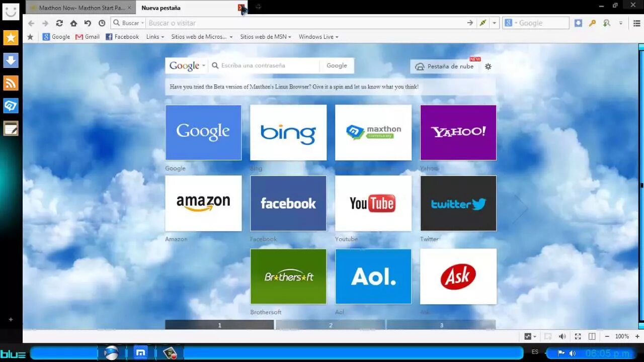Image resolution: width=644 pixels, height=362 pixels.
Task: Go forward with the forward arrow
Action: (x=45, y=23)
